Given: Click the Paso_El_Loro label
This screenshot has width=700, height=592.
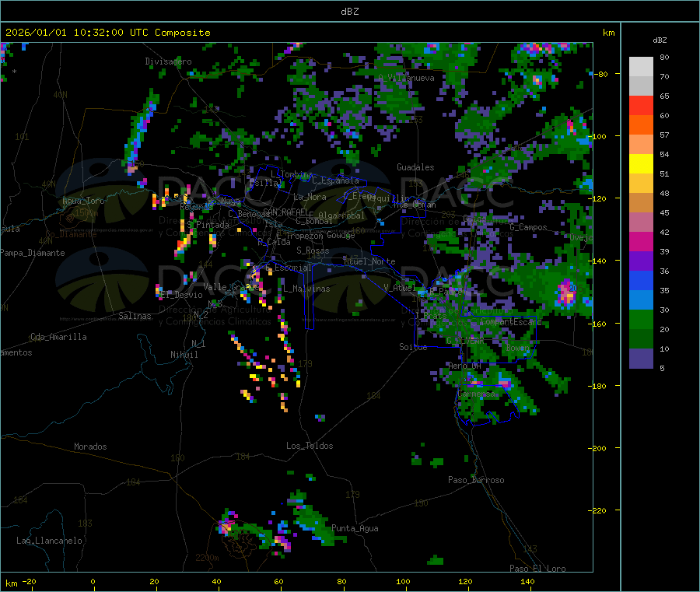Looking at the screenshot, I should coord(537,569).
